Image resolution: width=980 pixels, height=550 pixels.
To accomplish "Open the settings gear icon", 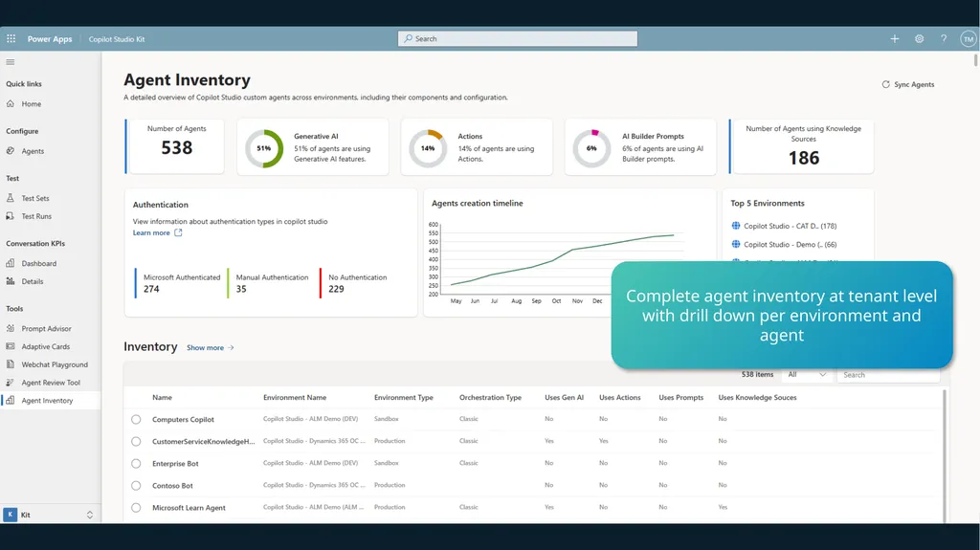I will pos(919,39).
